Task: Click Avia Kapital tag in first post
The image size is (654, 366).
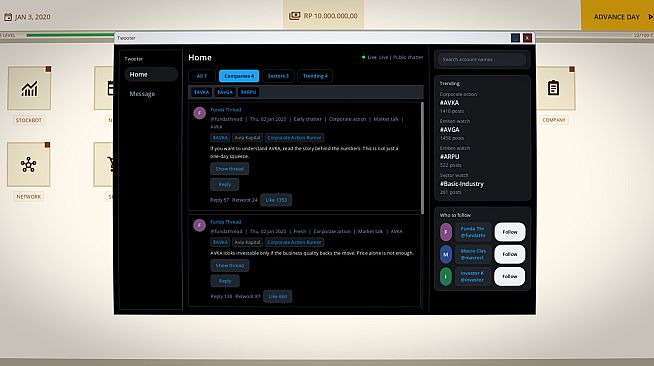Action: (x=247, y=138)
